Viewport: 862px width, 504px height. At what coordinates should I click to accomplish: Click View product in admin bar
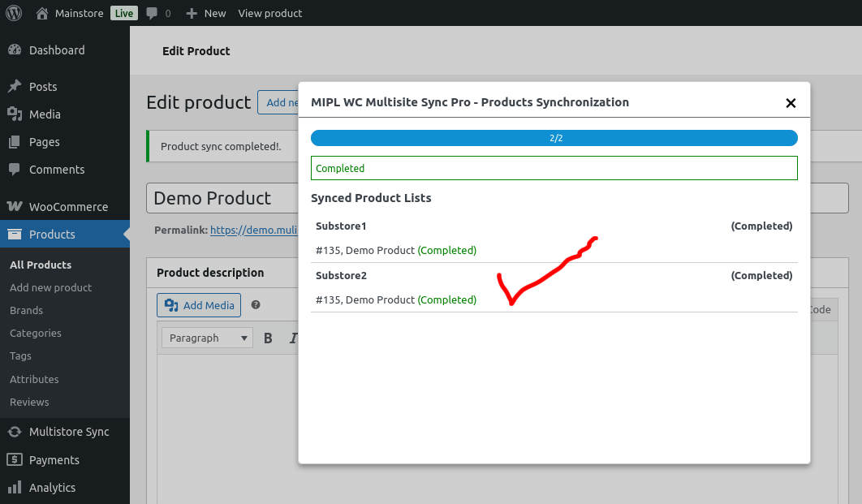(270, 13)
